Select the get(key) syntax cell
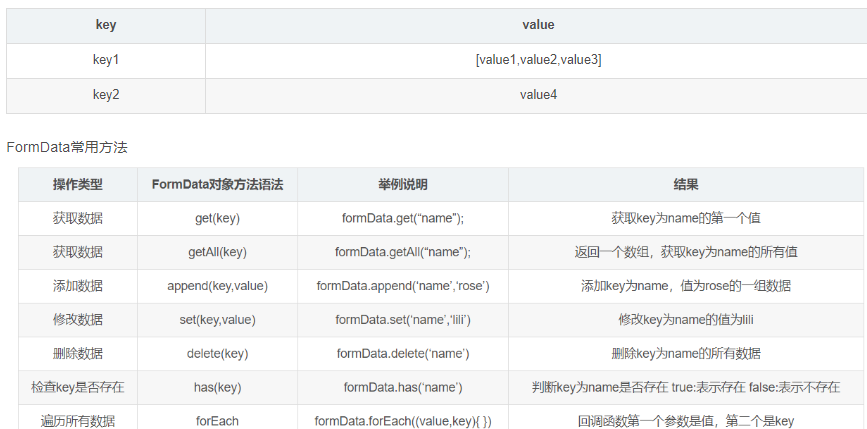 tap(217, 218)
